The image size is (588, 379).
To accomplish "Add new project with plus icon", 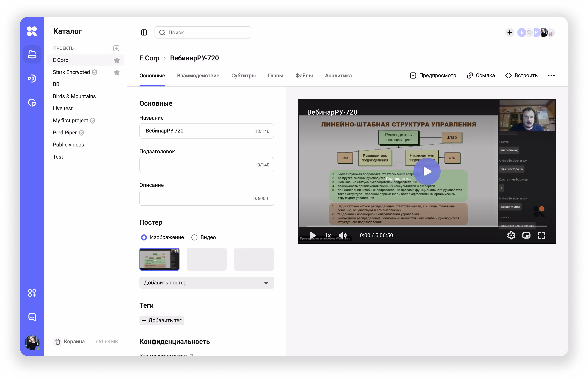I will (116, 48).
